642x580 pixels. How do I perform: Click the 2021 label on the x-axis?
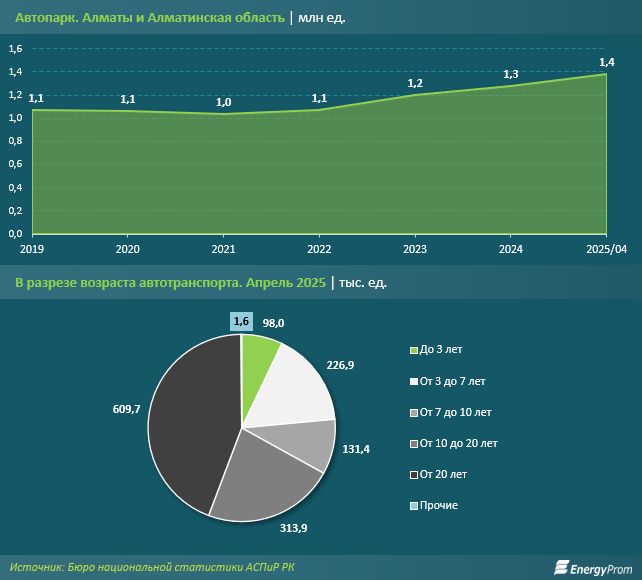(x=224, y=249)
